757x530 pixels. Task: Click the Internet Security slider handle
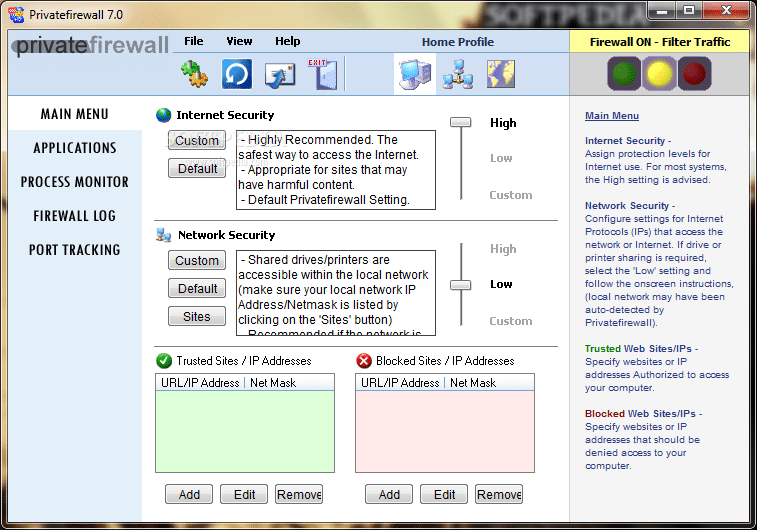pyautogui.click(x=461, y=122)
